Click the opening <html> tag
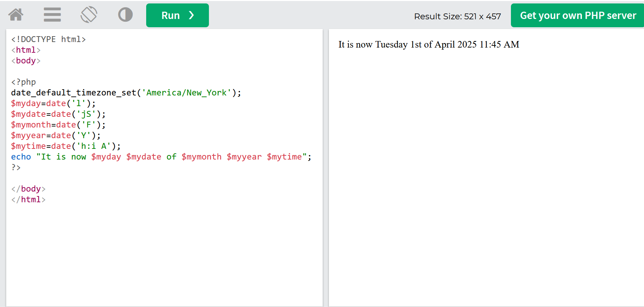Screen dimensions: 644x307 26,50
